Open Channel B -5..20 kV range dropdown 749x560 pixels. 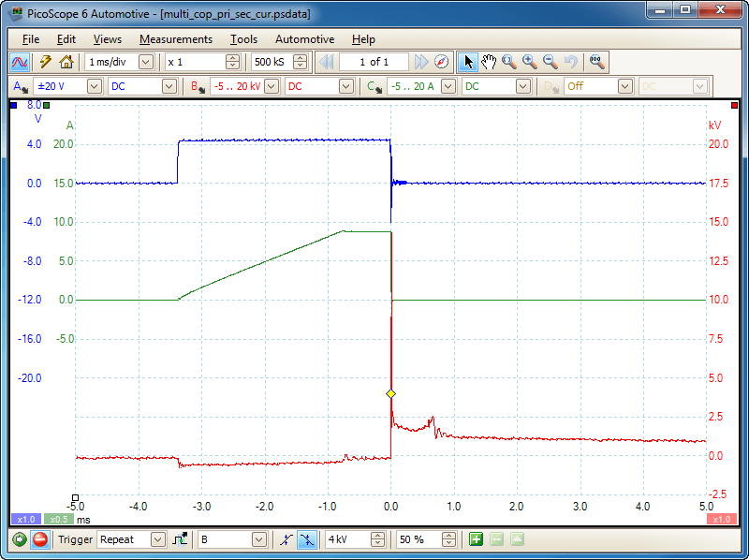[x=272, y=86]
